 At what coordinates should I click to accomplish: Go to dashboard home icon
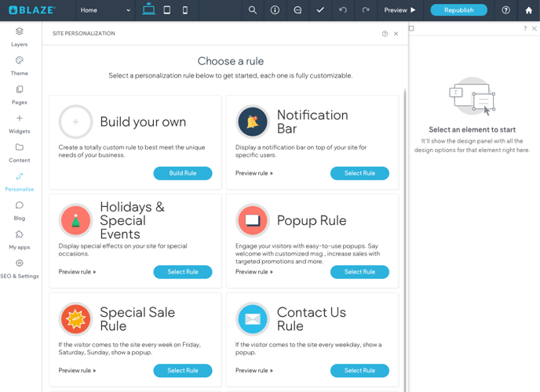[x=528, y=10]
